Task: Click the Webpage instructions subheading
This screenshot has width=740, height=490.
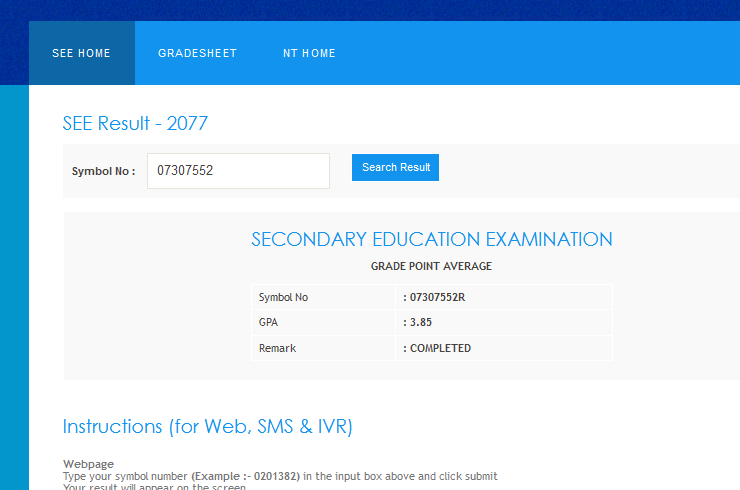Action: 88,464
